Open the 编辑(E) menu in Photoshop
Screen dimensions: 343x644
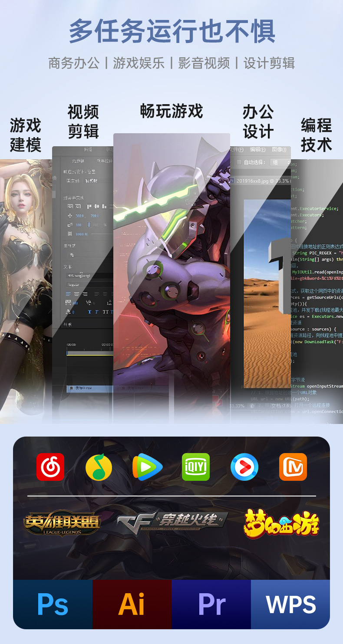coord(258,149)
